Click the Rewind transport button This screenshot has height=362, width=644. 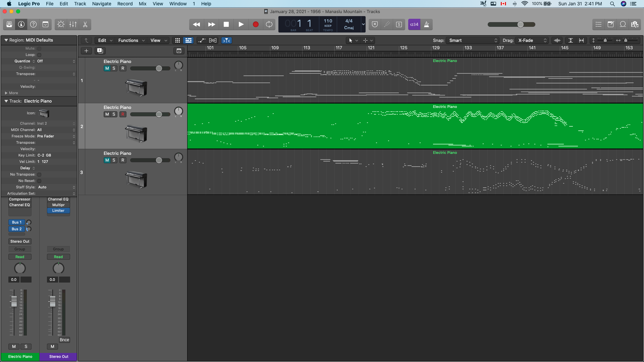[x=197, y=24]
